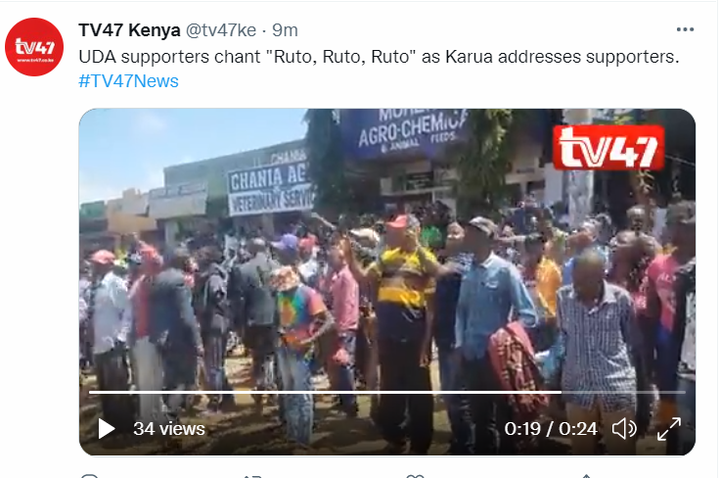Click the tweet text about UDA supporters
The height and width of the screenshot is (478, 720).
379,57
